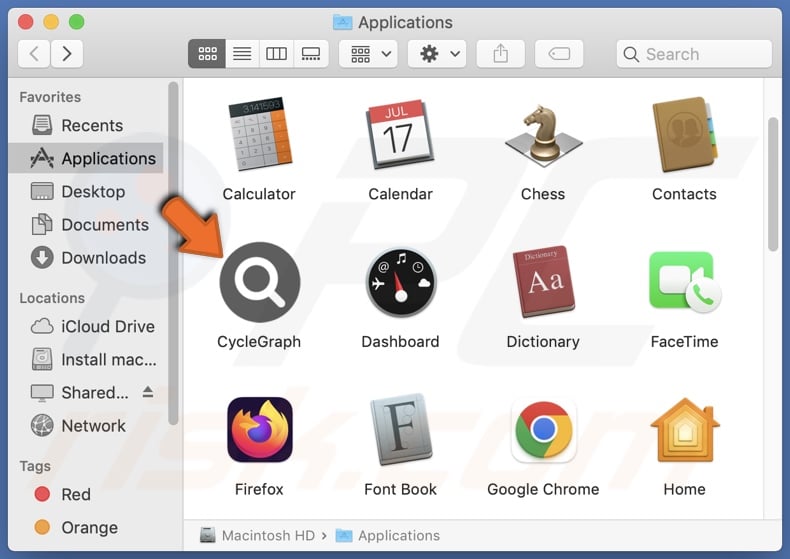Select the Shared item in the sidebar
The image size is (790, 559).
click(86, 392)
